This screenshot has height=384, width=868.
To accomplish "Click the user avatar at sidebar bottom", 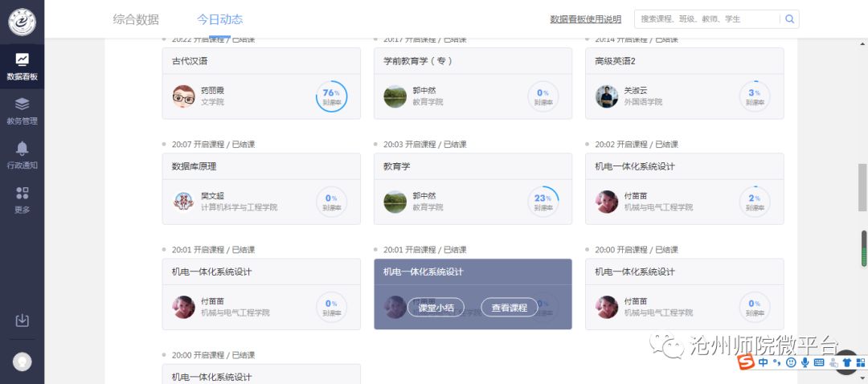I will coord(23,362).
